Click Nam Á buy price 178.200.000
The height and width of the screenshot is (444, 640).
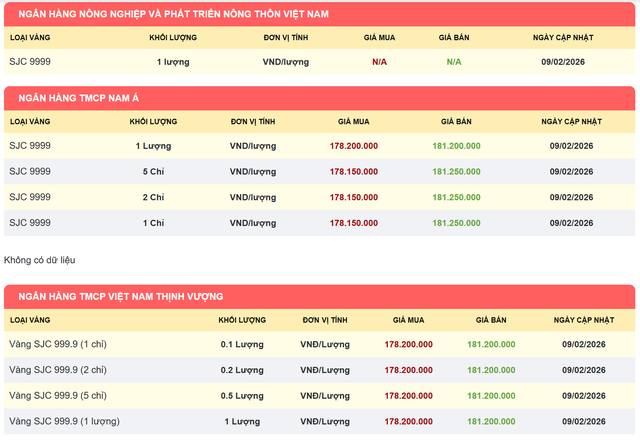tap(354, 146)
